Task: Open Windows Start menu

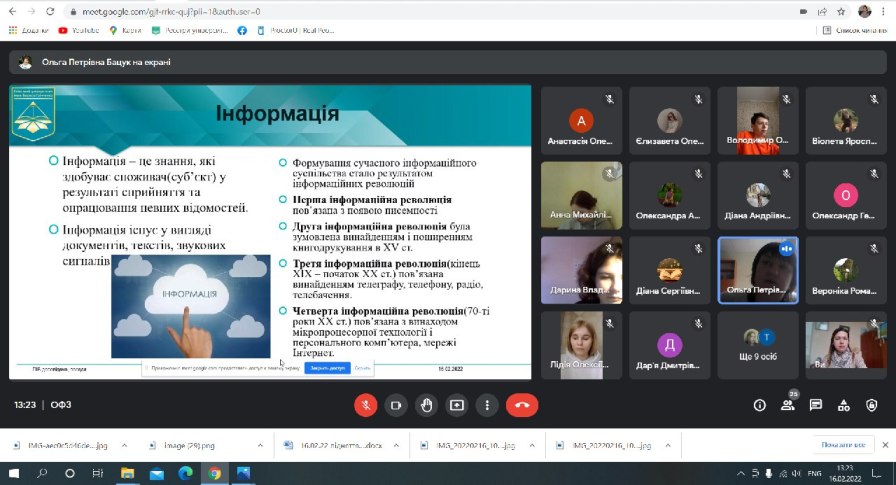Action: [14, 474]
